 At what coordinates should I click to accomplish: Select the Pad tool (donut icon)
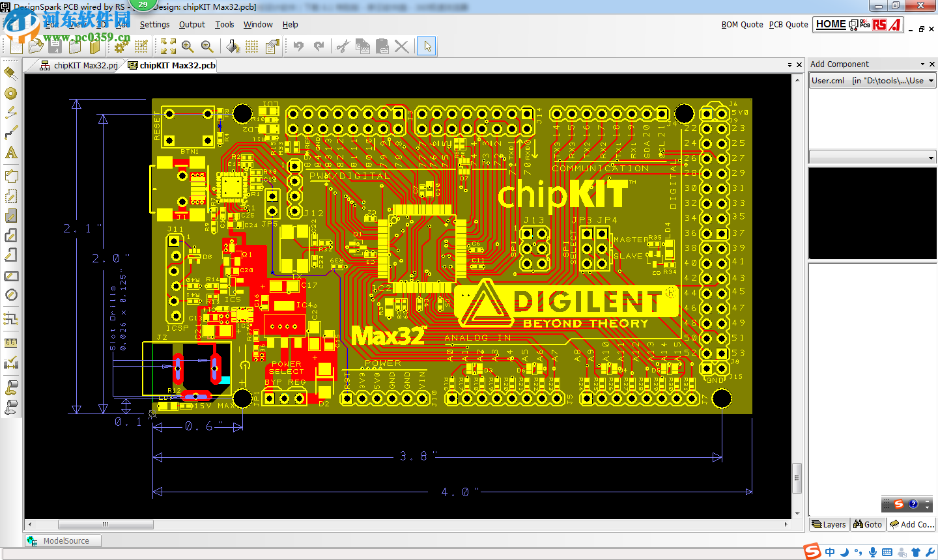coord(10,93)
